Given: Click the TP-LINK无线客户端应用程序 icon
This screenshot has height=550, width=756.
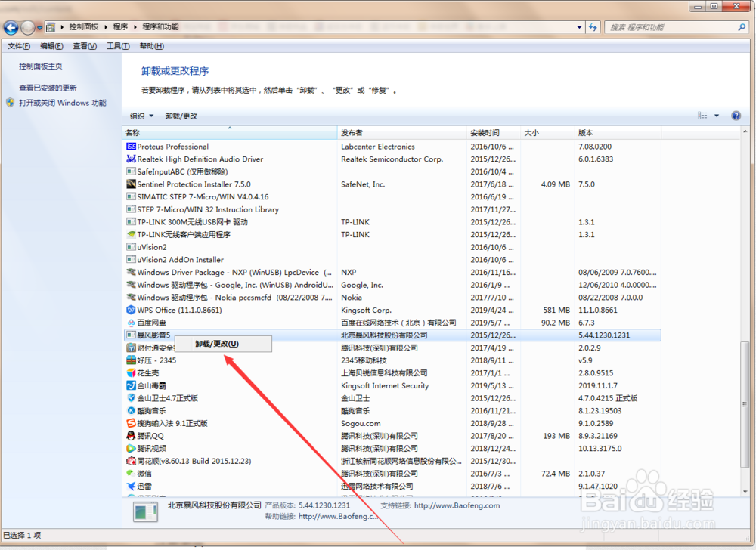Looking at the screenshot, I should (131, 234).
